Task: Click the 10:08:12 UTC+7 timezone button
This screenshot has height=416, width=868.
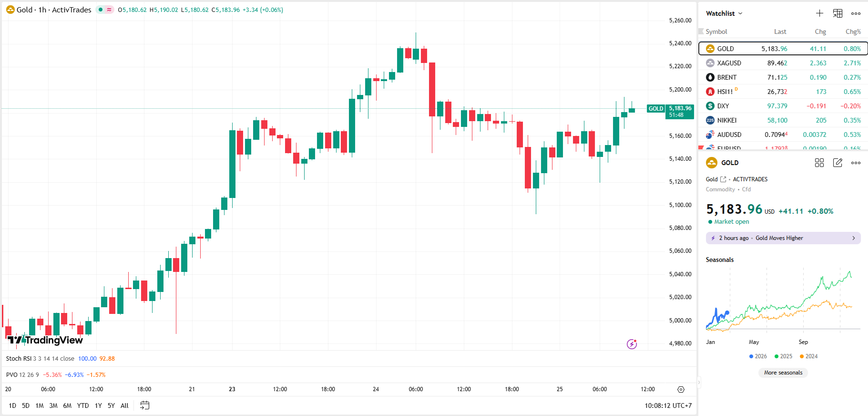Action: (x=668, y=406)
